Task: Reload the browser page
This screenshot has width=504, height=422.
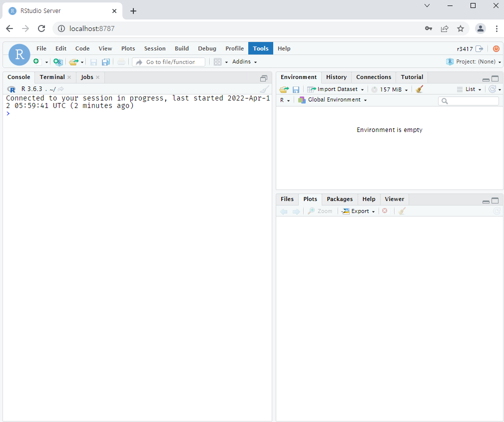Action: (41, 28)
